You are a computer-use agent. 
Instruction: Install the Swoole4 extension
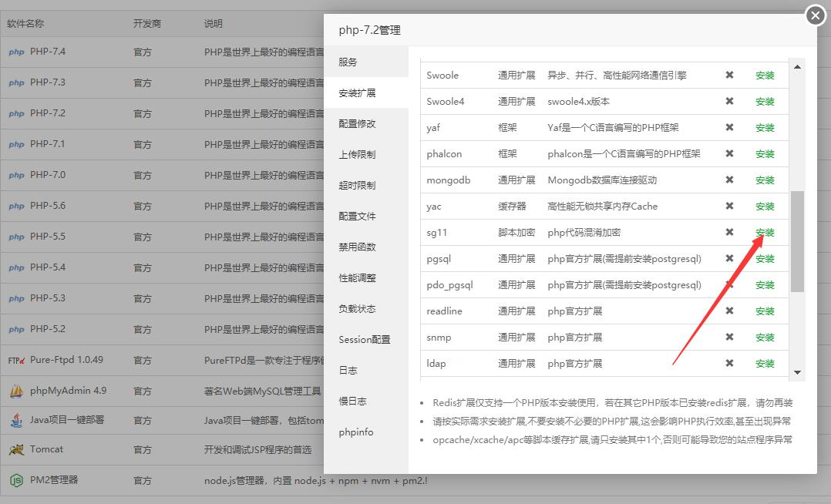pyautogui.click(x=765, y=101)
